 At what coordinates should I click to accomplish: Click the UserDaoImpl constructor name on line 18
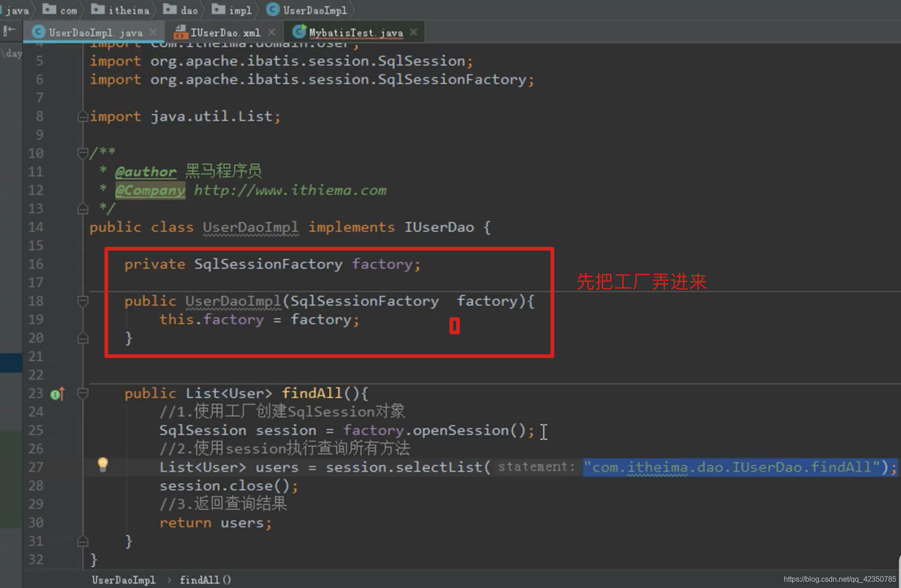tap(233, 301)
